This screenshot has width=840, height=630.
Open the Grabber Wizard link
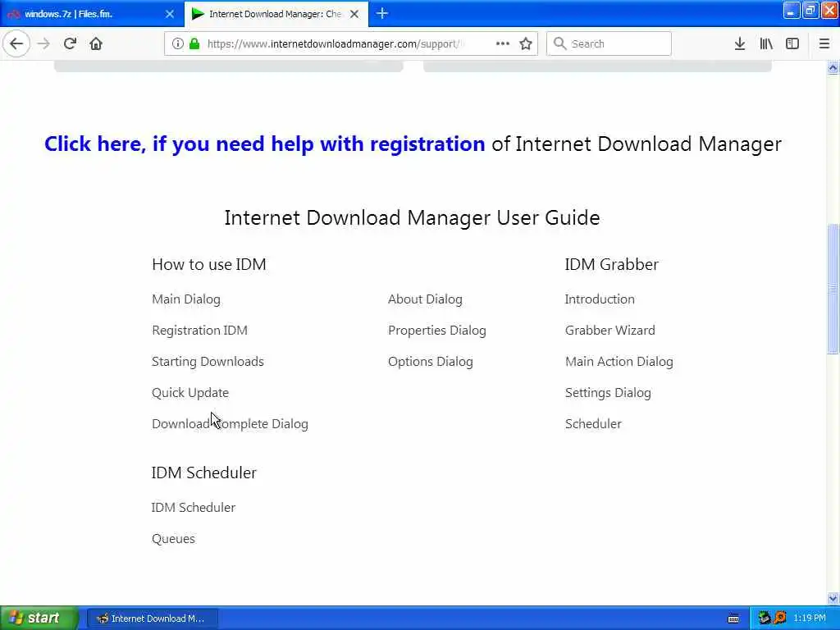610,330
